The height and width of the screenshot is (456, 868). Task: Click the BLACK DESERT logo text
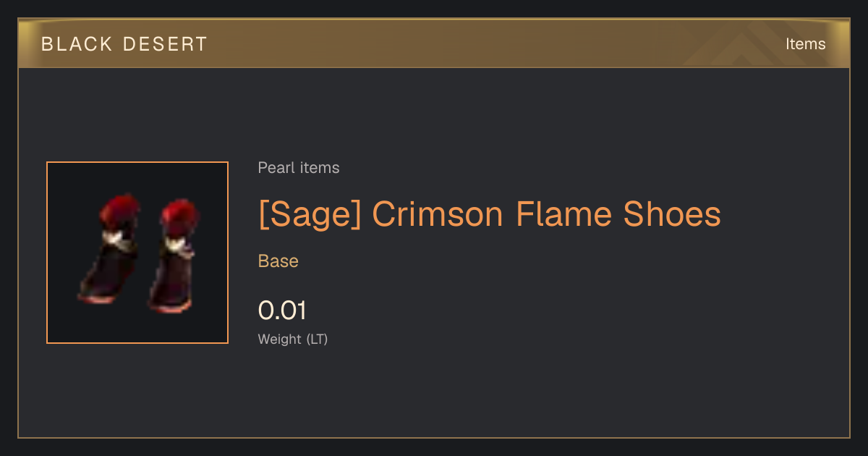point(124,44)
